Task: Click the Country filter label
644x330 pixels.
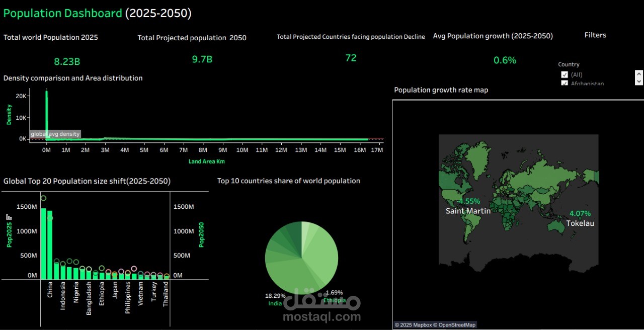Action: click(x=569, y=64)
